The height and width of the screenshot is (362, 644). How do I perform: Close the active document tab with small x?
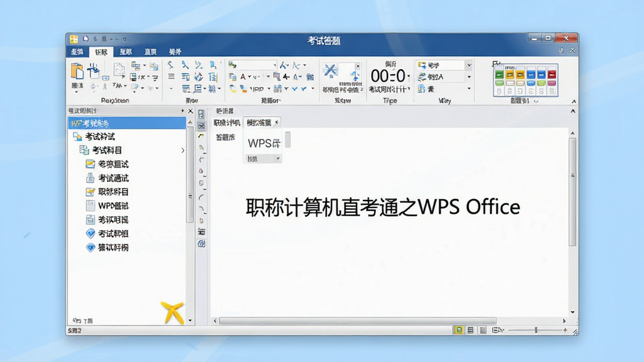tap(277, 123)
